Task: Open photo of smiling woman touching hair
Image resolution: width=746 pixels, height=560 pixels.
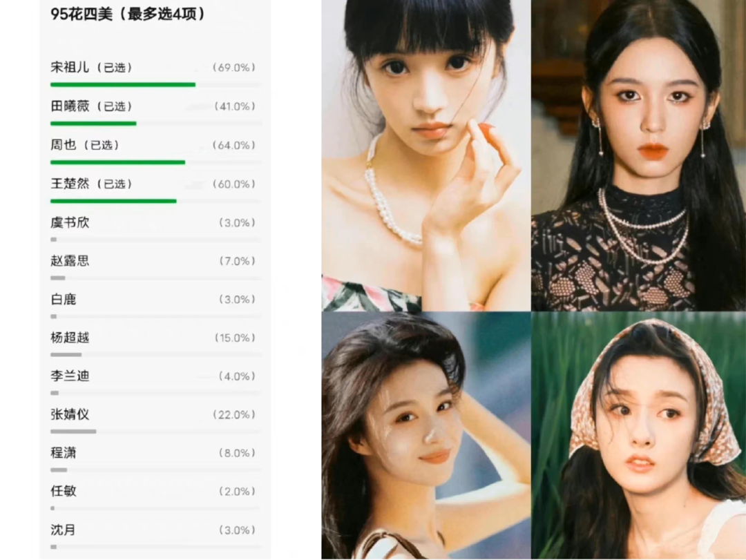Action: tap(425, 435)
